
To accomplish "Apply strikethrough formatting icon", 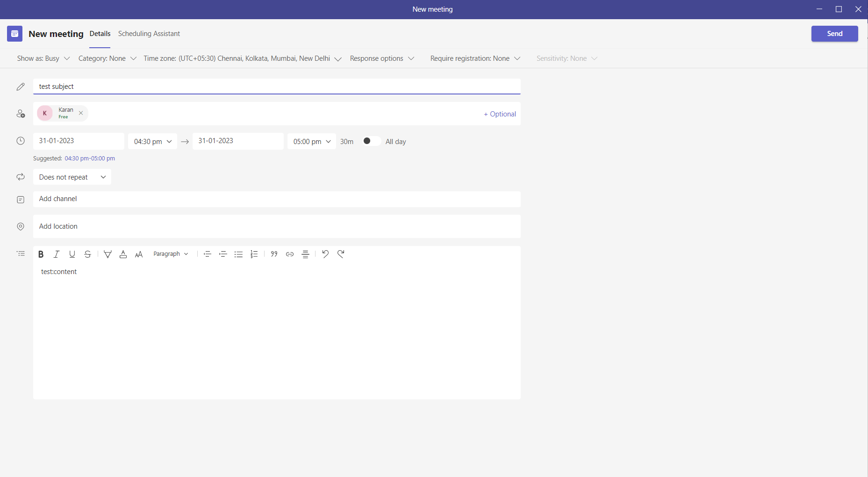I will [87, 254].
